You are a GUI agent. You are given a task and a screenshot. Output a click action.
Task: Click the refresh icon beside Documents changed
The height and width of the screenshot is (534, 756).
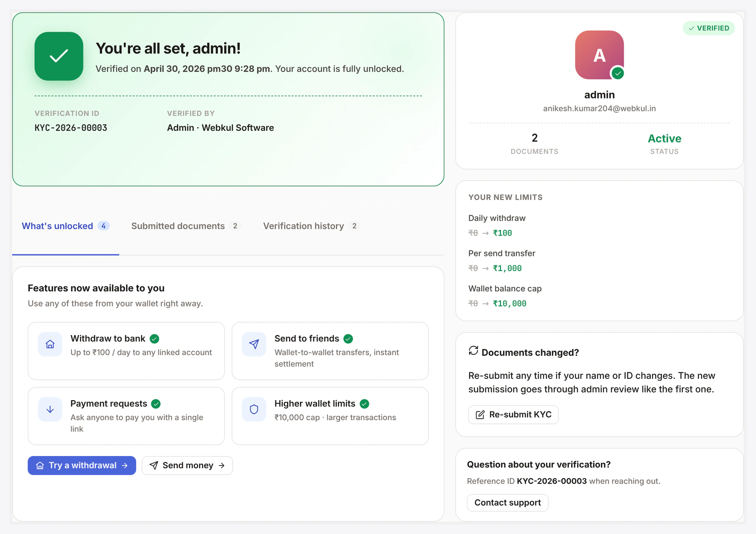pyautogui.click(x=473, y=350)
